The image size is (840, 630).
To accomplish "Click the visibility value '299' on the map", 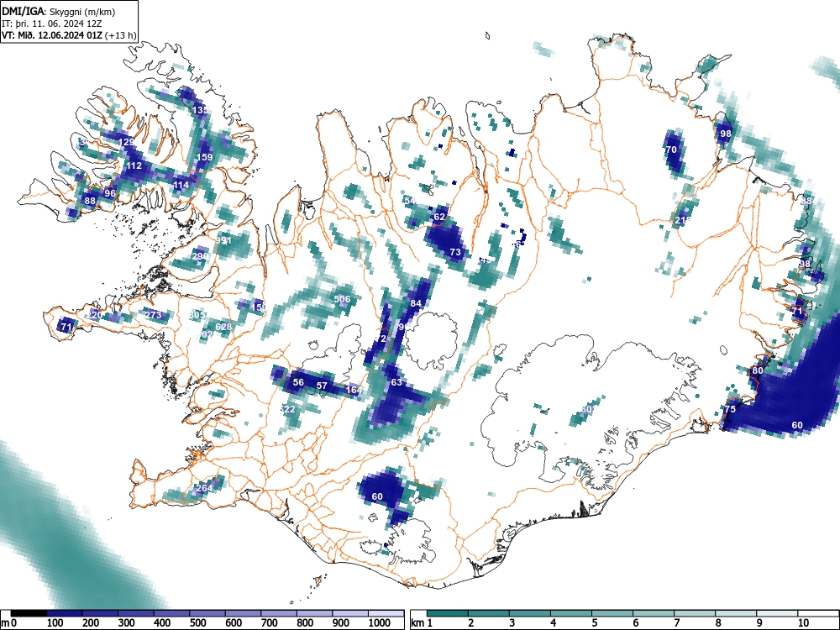I will pyautogui.click(x=200, y=256).
